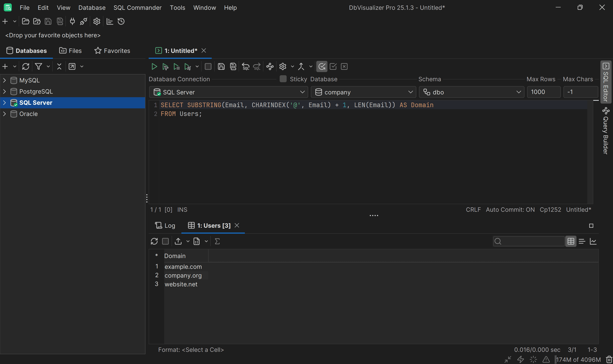The height and width of the screenshot is (364, 613).
Task: Click the Commit checkmark icon
Action: coord(333,66)
